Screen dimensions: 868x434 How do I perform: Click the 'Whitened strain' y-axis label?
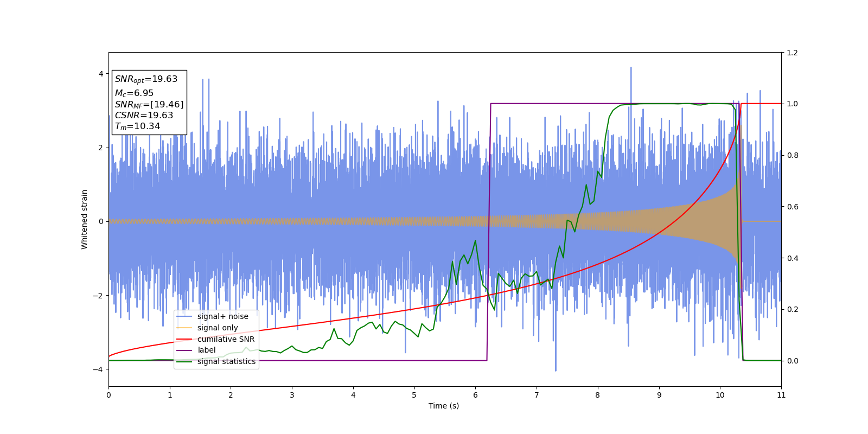coord(85,219)
